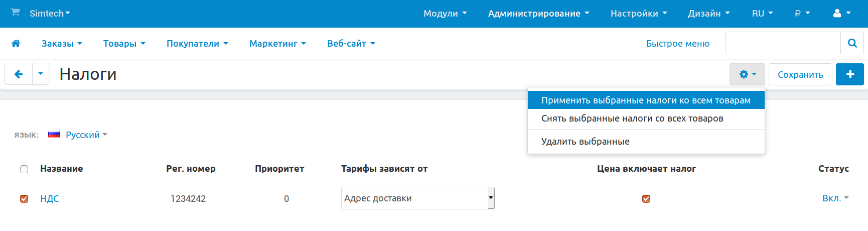Click the shopping cart icon
The width and height of the screenshot is (868, 231).
16,13
